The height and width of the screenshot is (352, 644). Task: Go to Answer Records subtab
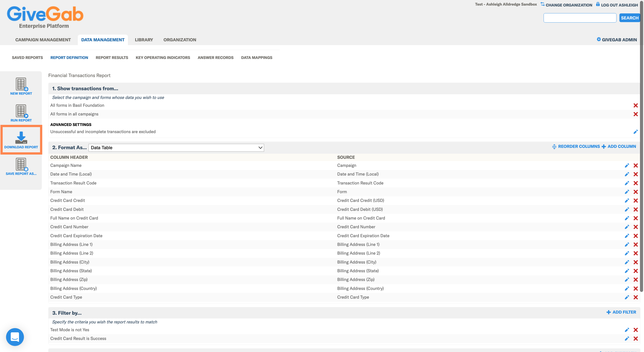216,57
